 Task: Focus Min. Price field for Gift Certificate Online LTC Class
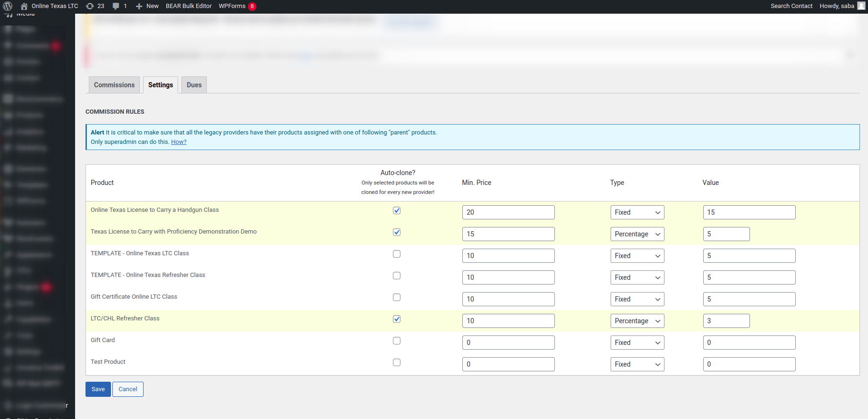pyautogui.click(x=509, y=299)
